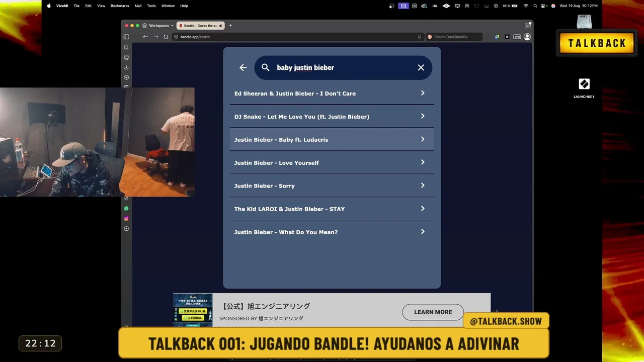Select Justin Bieber - What Do You Mean?
Image resolution: width=644 pixels, height=362 pixels.
[332, 232]
